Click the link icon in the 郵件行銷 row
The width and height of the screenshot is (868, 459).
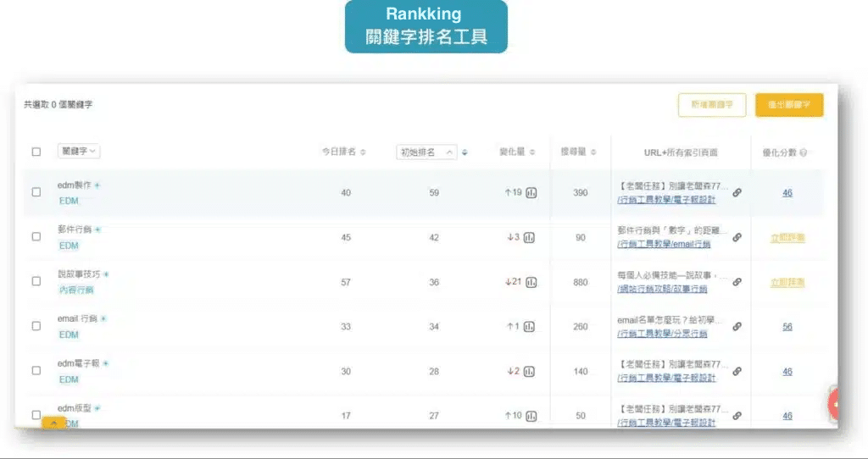[x=737, y=238]
